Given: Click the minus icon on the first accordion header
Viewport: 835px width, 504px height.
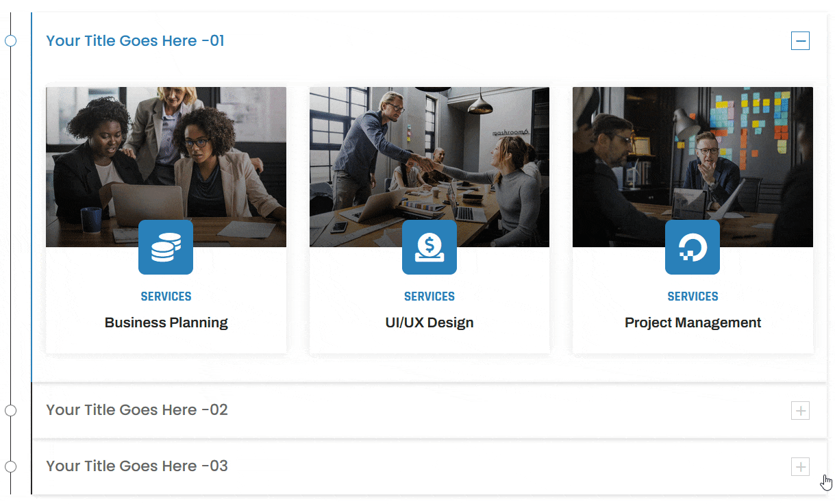Looking at the screenshot, I should (x=800, y=40).
